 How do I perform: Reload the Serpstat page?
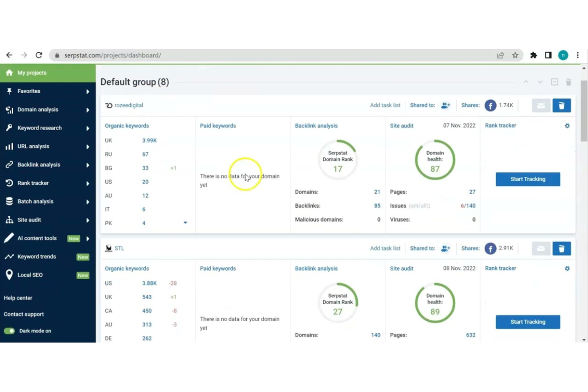click(39, 55)
